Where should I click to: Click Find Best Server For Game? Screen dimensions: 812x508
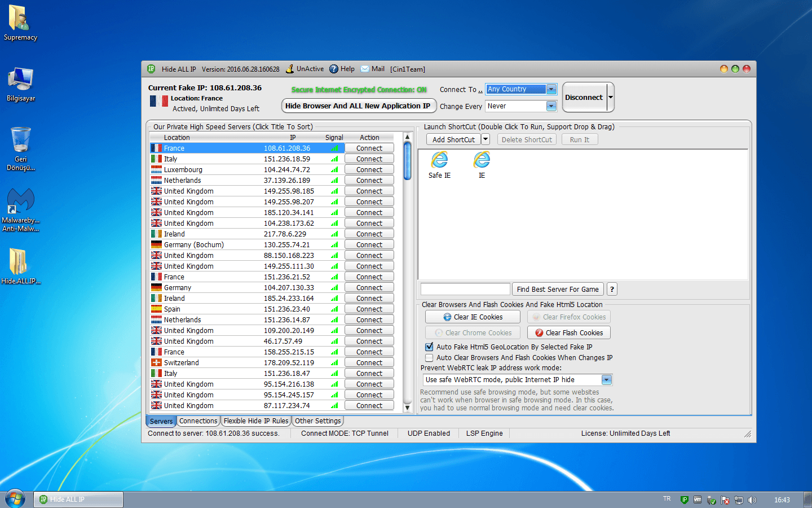[558, 289]
